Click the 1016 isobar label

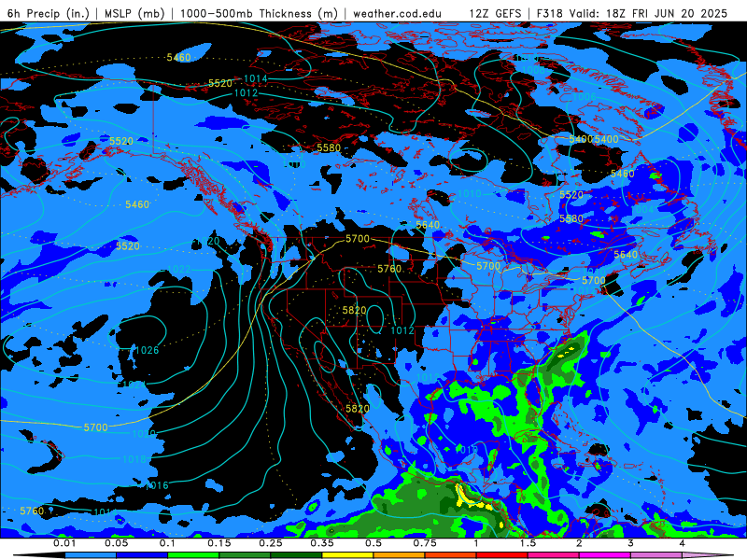pyautogui.click(x=157, y=485)
